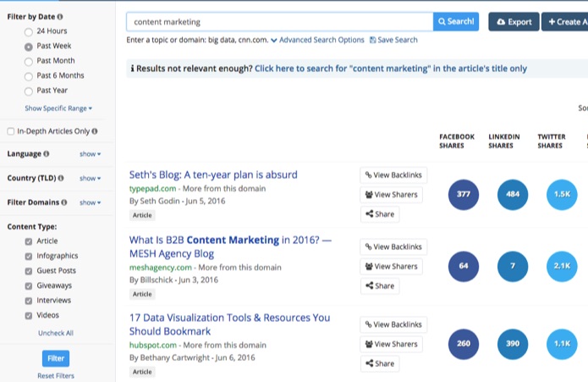Click the hubspot.com domain link
The width and height of the screenshot is (588, 382).
[x=153, y=346]
